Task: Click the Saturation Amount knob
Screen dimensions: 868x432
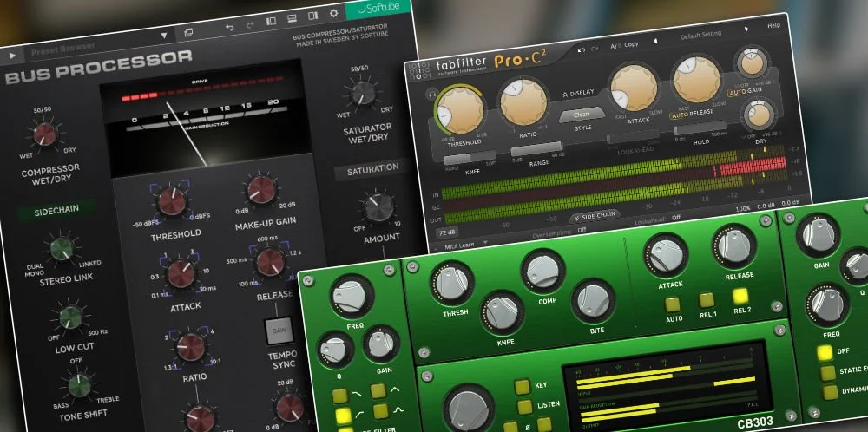Action: coord(379,207)
